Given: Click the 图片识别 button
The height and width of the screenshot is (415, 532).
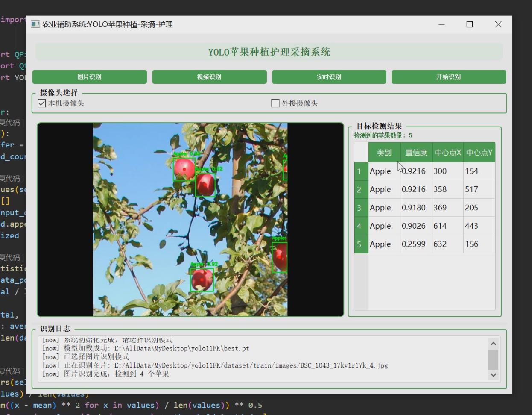Looking at the screenshot, I should click(89, 77).
